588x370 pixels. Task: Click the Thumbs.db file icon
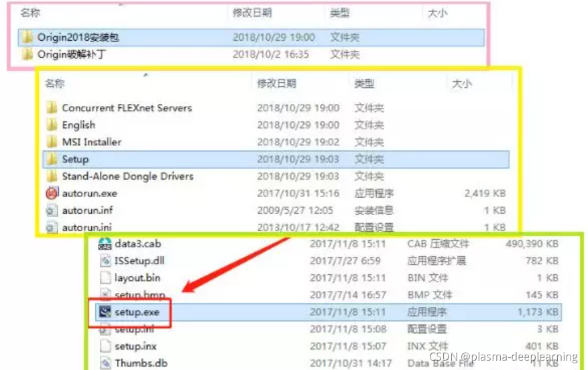coord(105,363)
